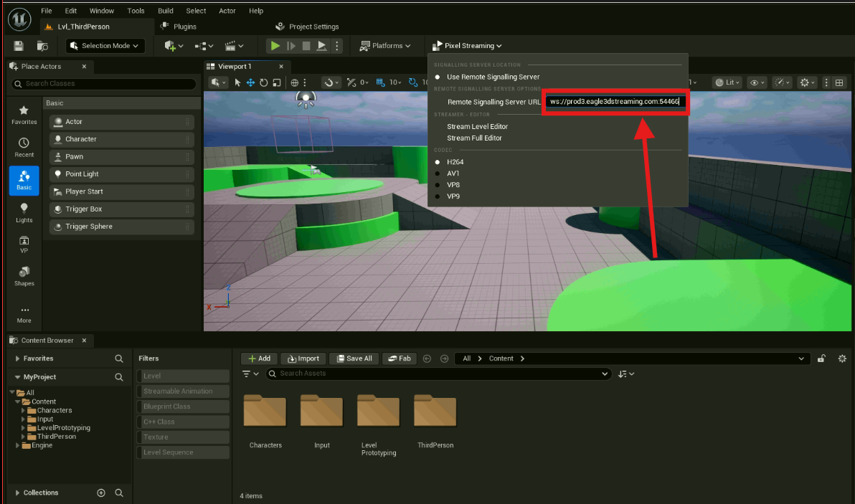Save the current level with the floppy disk icon
Viewport: 855px width, 504px height.
pos(19,46)
